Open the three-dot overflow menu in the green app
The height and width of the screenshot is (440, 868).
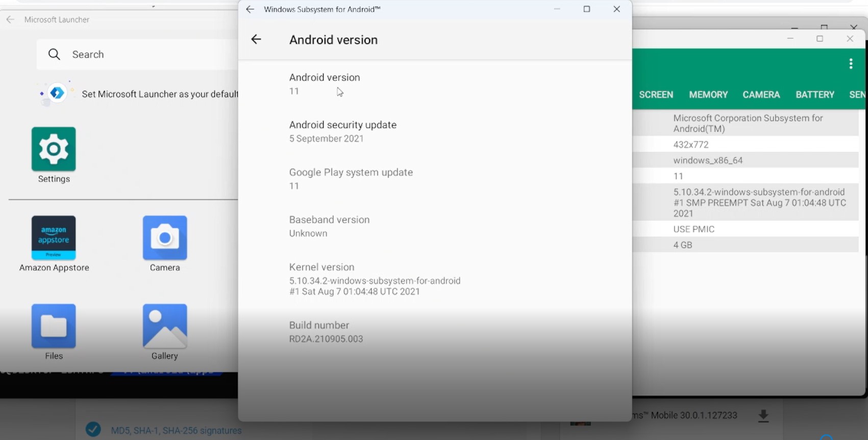851,63
